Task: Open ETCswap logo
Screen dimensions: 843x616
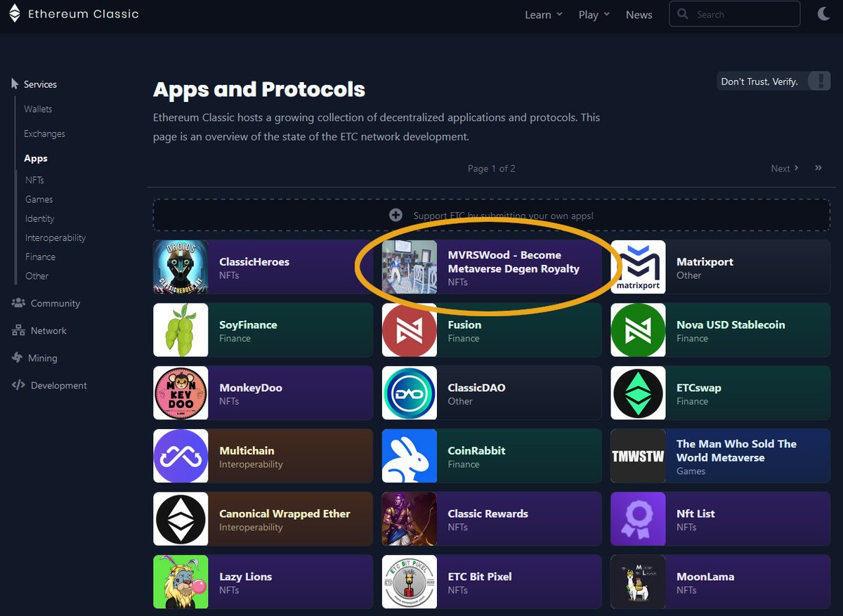Action: tap(638, 393)
